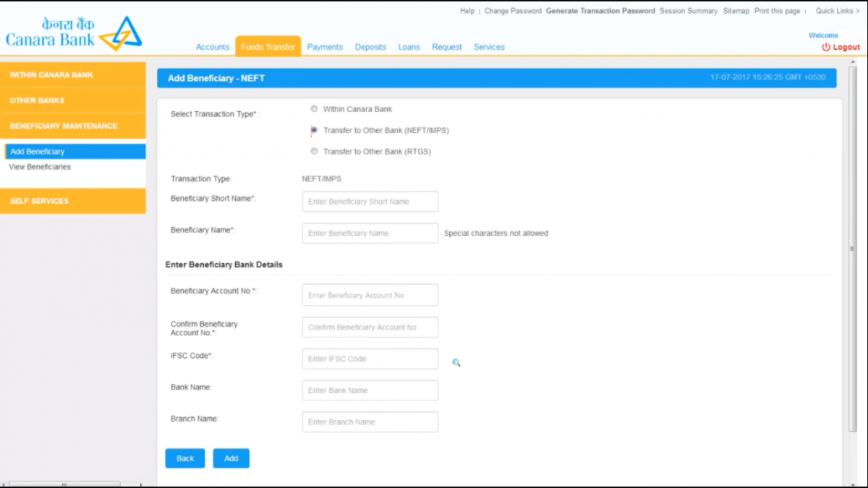This screenshot has width=868, height=488.
Task: Select the Within Canara Bank transaction type
Action: coord(314,108)
